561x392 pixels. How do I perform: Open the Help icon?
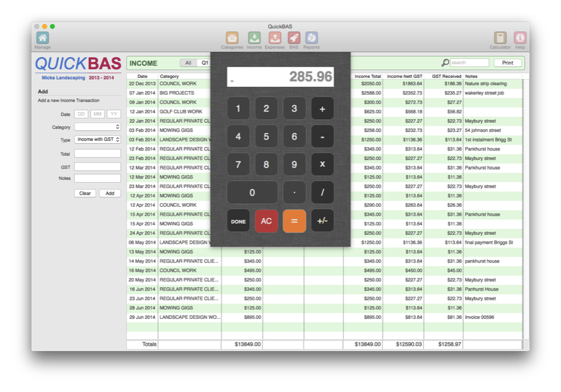(x=519, y=37)
